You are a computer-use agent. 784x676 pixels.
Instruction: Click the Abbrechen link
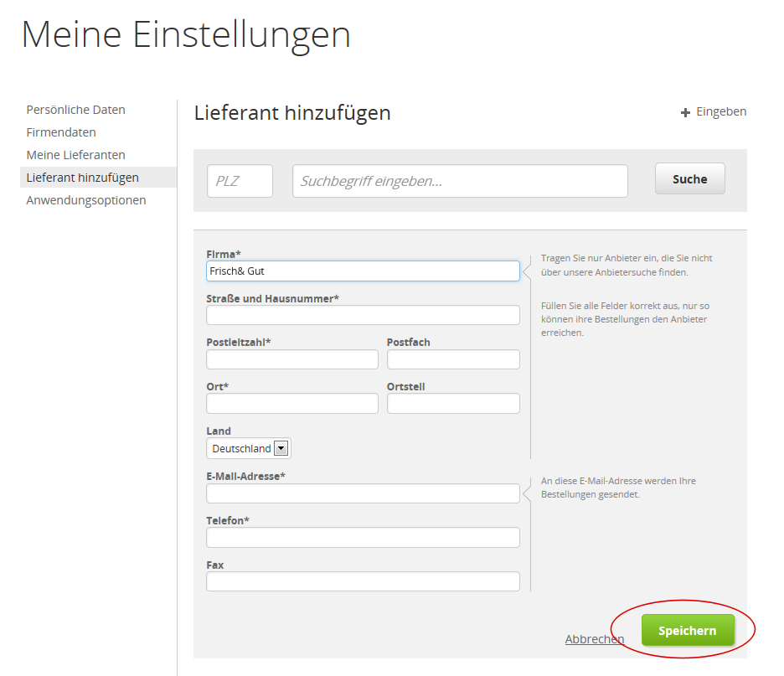(594, 639)
